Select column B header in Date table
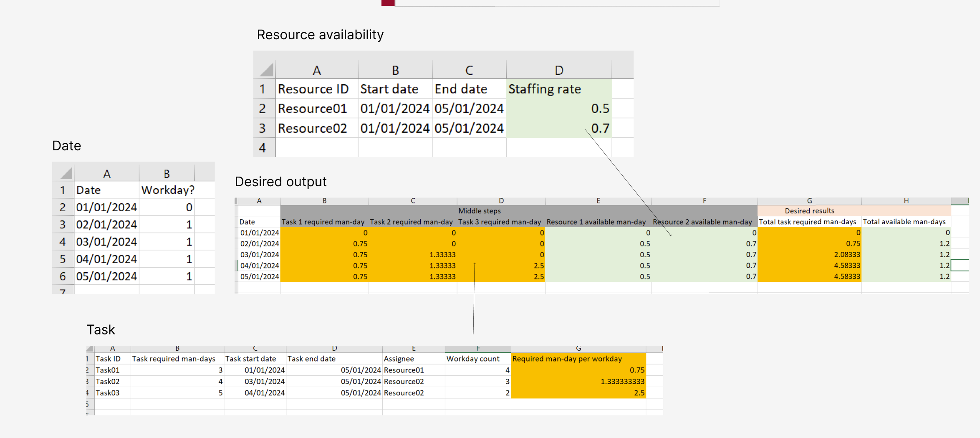Viewport: 980px width, 438px height. [x=167, y=173]
